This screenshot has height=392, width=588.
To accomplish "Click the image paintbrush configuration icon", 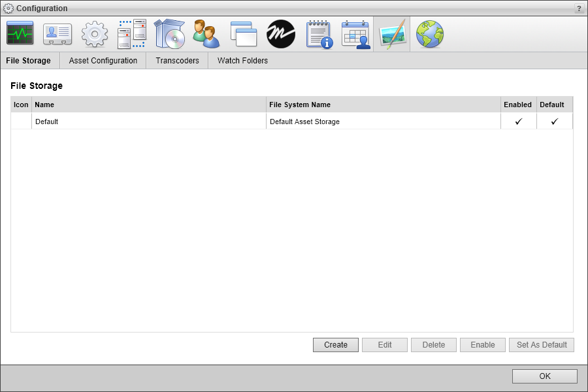I will point(393,33).
